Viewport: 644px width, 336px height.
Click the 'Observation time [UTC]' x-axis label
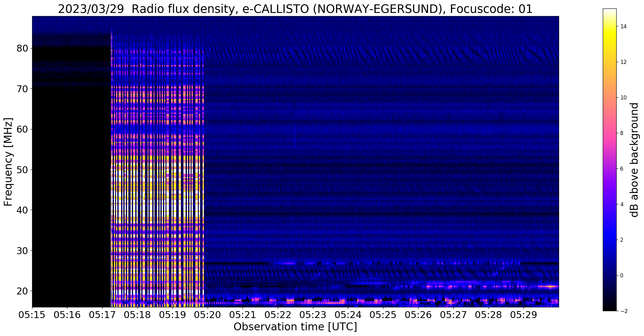(295, 327)
